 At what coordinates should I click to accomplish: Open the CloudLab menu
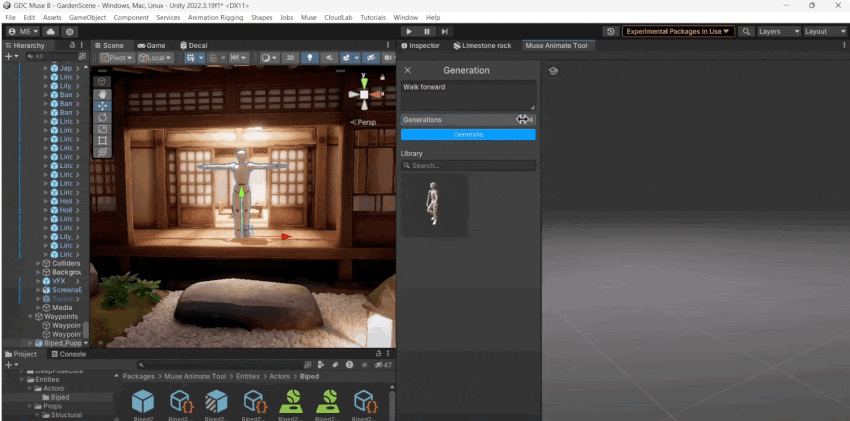(x=338, y=17)
